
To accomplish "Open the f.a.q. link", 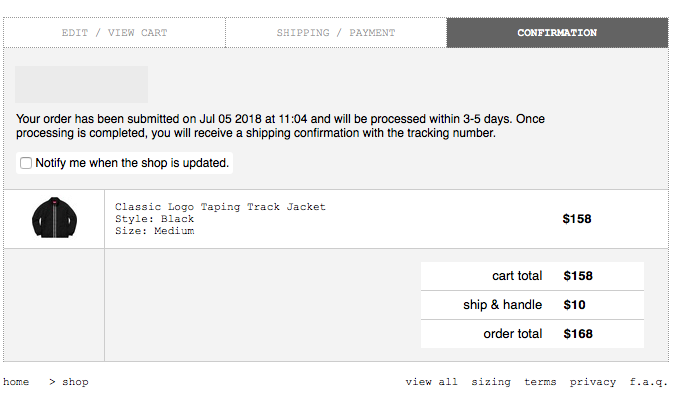I will click(x=648, y=382).
